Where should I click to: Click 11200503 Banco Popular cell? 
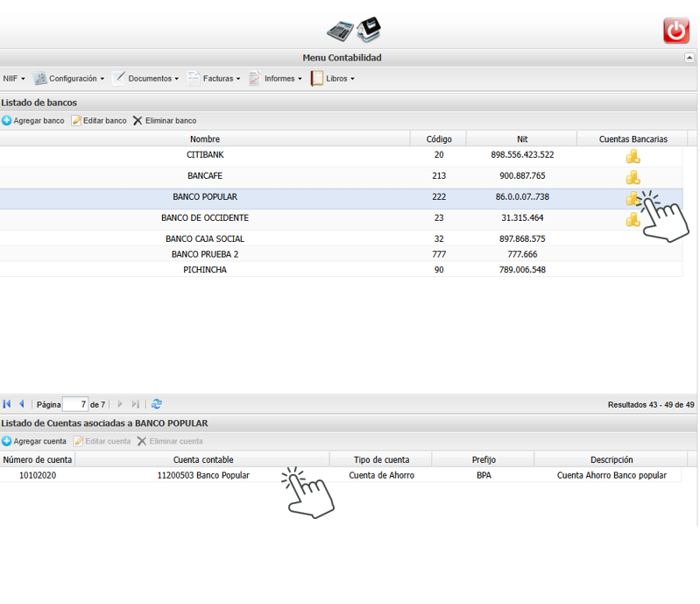[203, 475]
